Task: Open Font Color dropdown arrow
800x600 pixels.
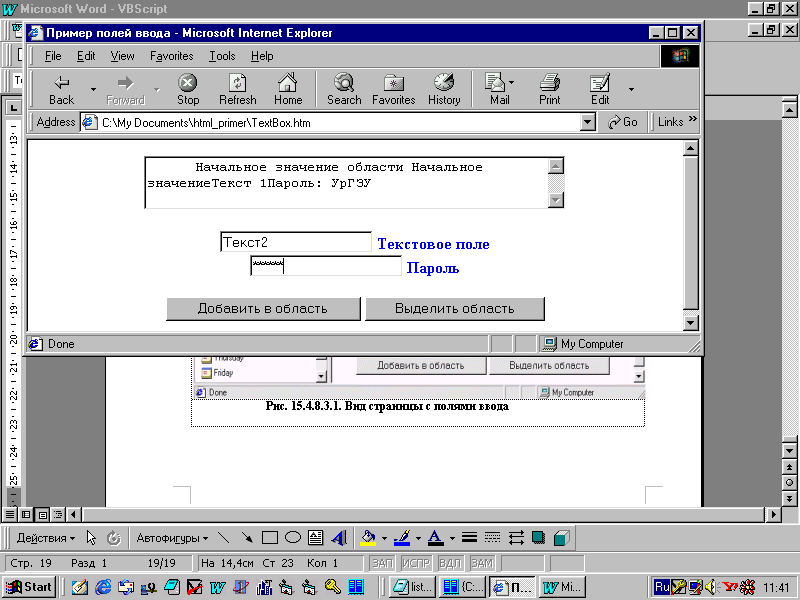Action: [x=452, y=538]
